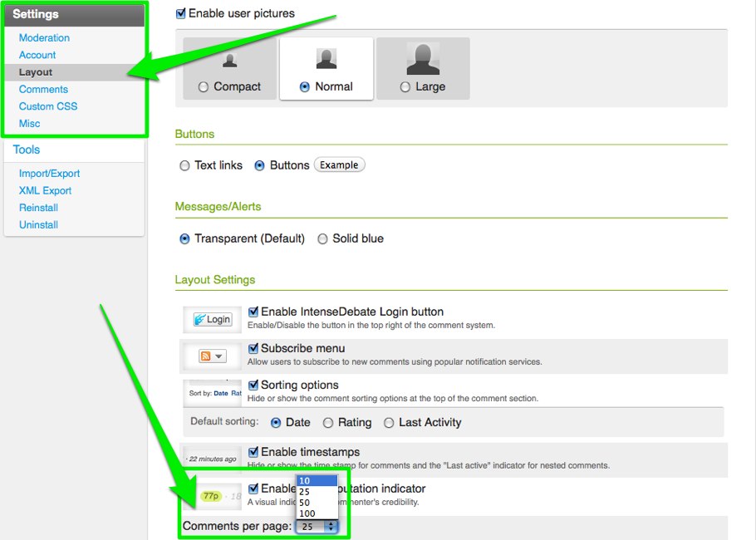Click the RSS subscribe menu preview icon
This screenshot has height=540, width=756.
pos(212,356)
